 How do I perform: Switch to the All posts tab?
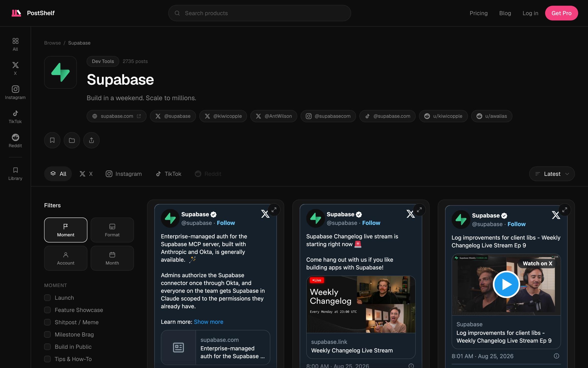[58, 174]
